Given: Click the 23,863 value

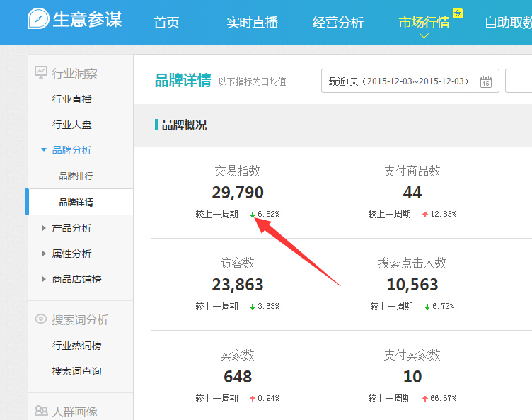Looking at the screenshot, I should 238,285.
